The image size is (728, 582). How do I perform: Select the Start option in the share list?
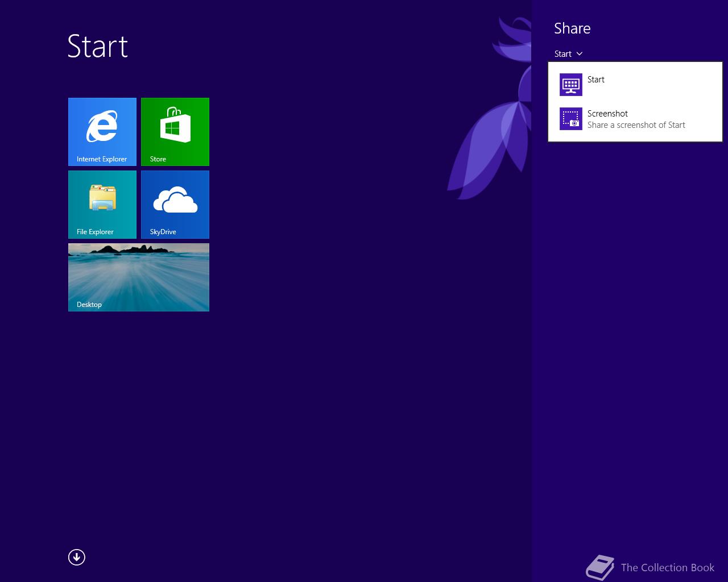635,85
